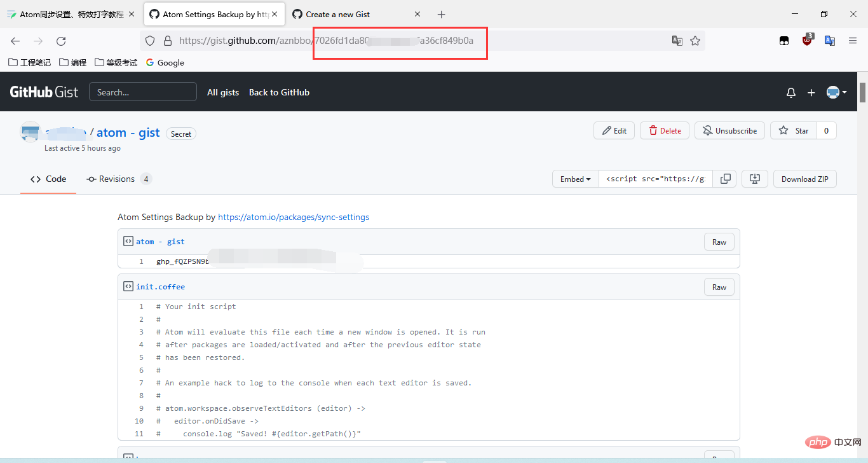
Task: Click the embed script text field
Action: point(656,179)
